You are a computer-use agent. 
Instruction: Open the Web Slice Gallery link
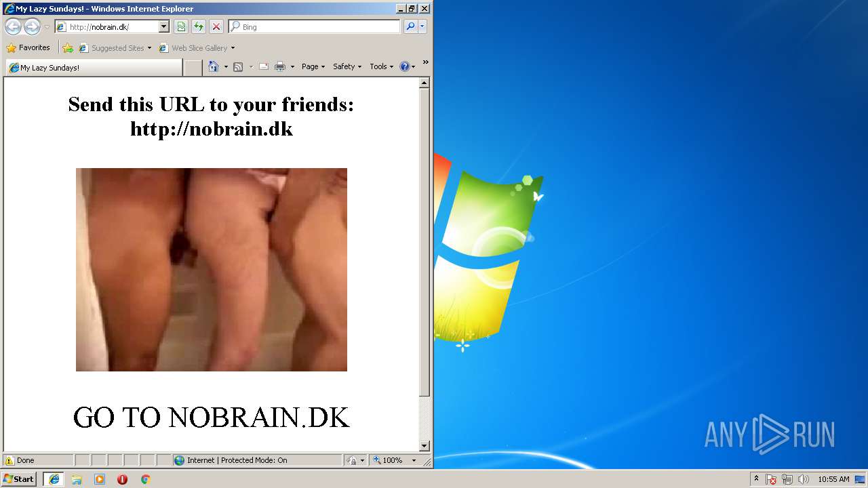coord(197,47)
